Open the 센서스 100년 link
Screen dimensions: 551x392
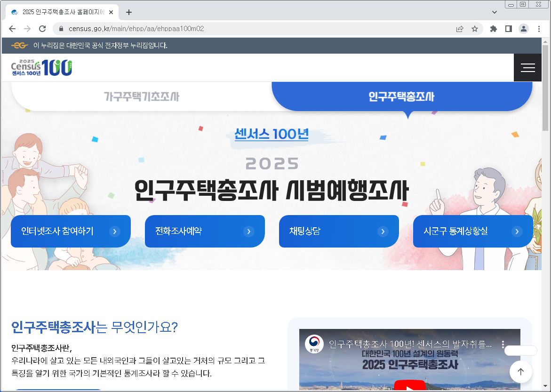point(272,135)
